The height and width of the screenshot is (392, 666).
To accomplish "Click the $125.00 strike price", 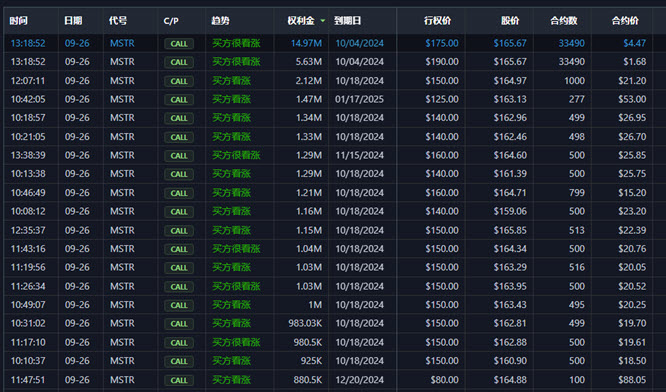I will [442, 99].
